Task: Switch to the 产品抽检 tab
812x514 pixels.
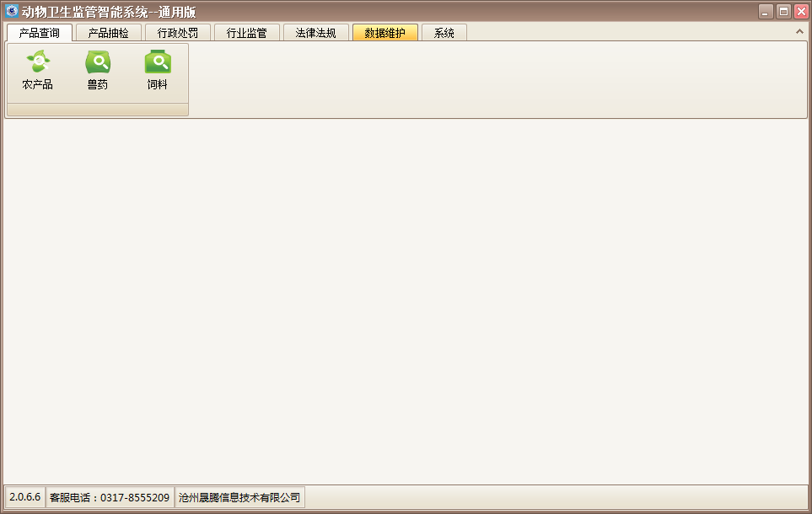Action: (x=108, y=33)
